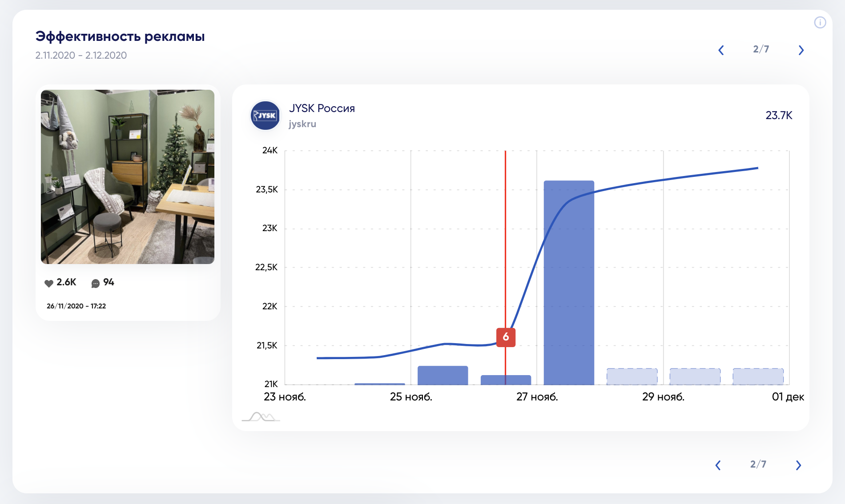Click the 29 нояб. axis label
The width and height of the screenshot is (845, 504).
[663, 397]
